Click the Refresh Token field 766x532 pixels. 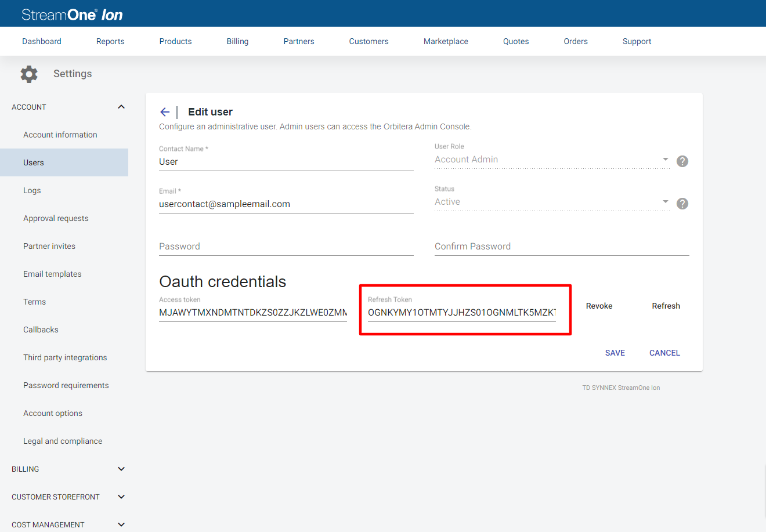click(462, 313)
